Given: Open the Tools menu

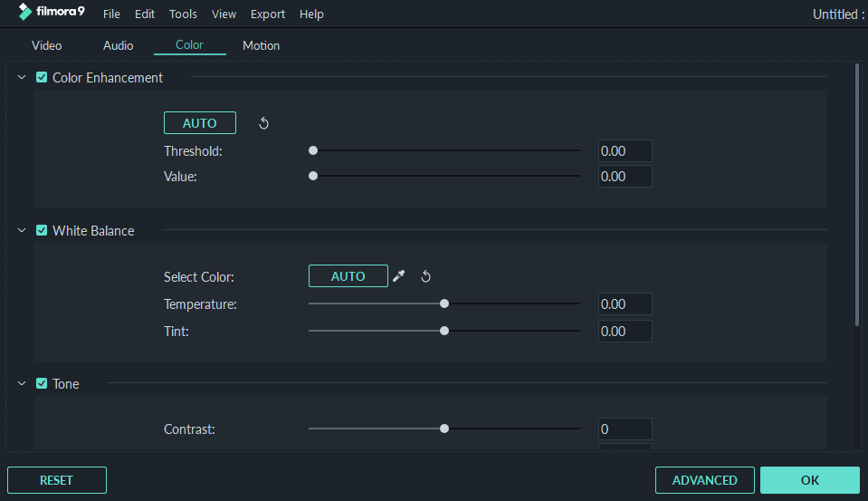Looking at the screenshot, I should tap(183, 14).
